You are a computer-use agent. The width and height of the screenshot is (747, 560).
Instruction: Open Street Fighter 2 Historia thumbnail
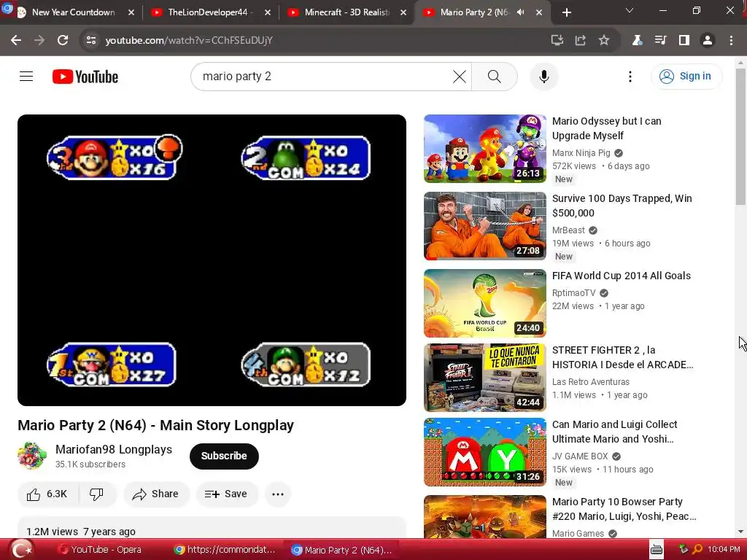(x=485, y=378)
